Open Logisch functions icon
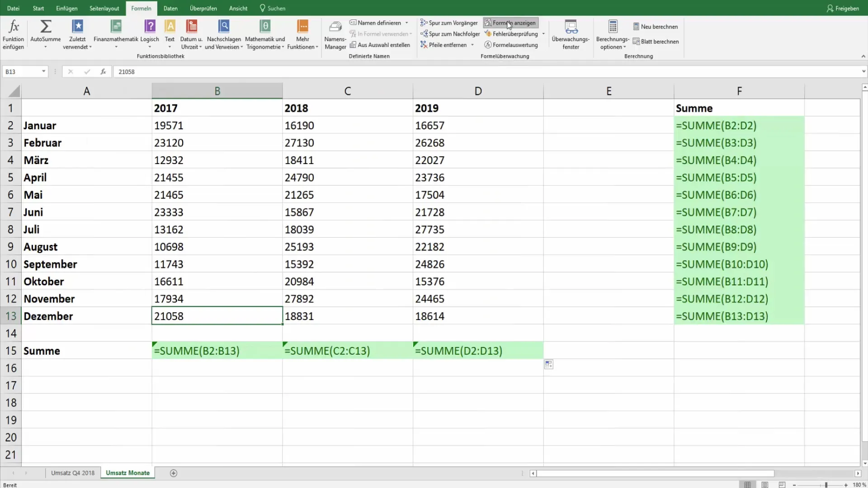The height and width of the screenshot is (488, 868). [150, 26]
